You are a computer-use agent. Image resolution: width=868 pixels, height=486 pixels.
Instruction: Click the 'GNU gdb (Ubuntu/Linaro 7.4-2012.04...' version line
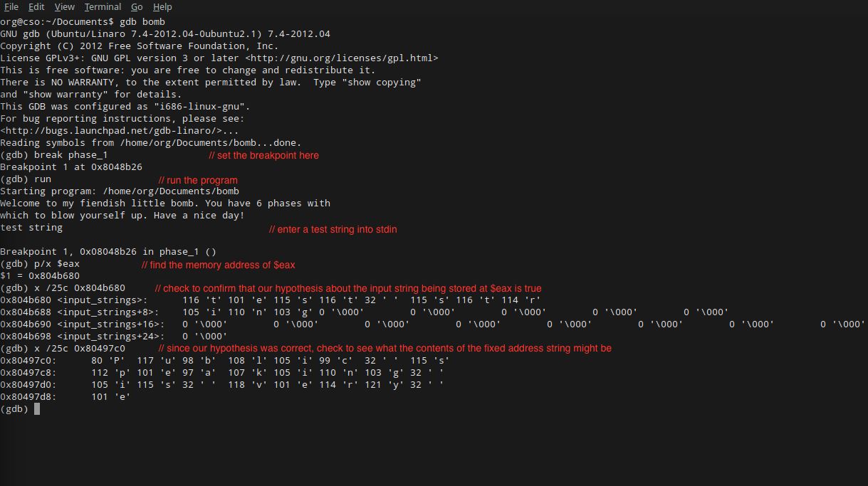point(165,34)
